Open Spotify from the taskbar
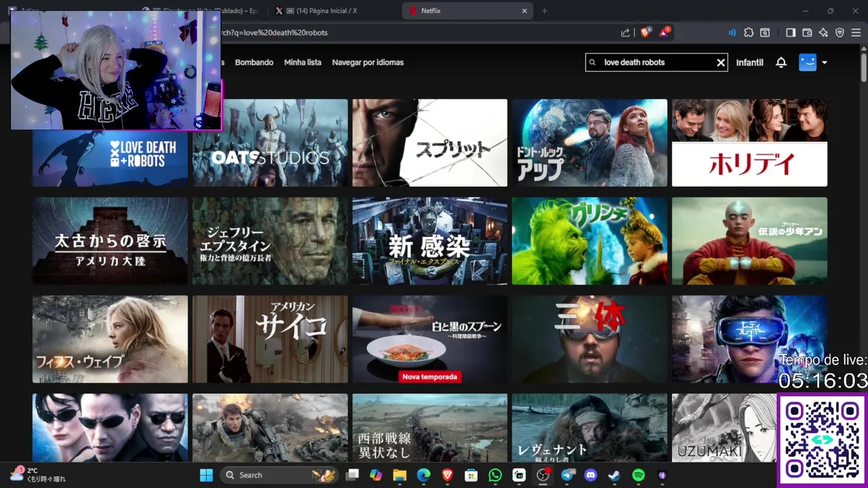 (638, 475)
